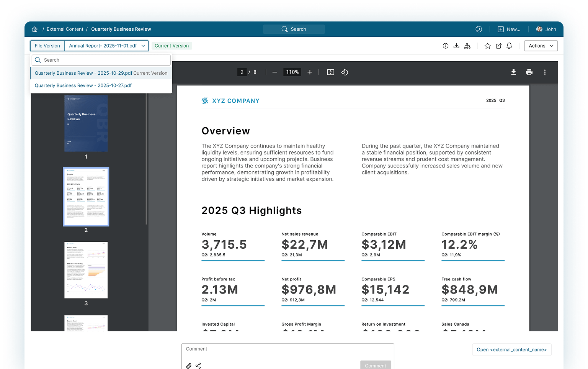Expand the Actions menu
This screenshot has height=369, width=588.
tap(541, 46)
